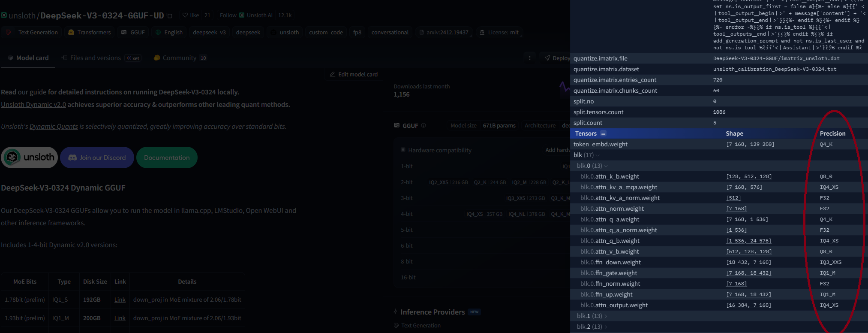The height and width of the screenshot is (333, 868).
Task: Select the blk.0.attn_v_b.weight row
Action: coord(719,251)
